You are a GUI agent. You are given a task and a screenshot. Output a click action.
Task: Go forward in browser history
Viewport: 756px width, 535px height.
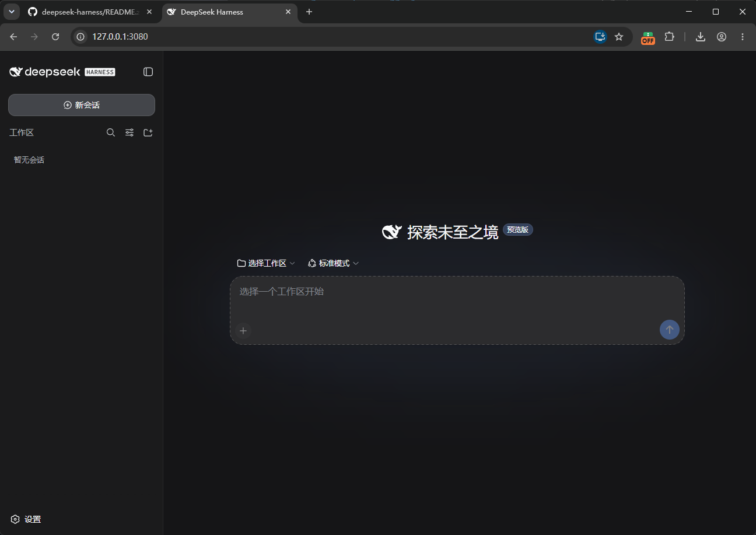coord(34,37)
